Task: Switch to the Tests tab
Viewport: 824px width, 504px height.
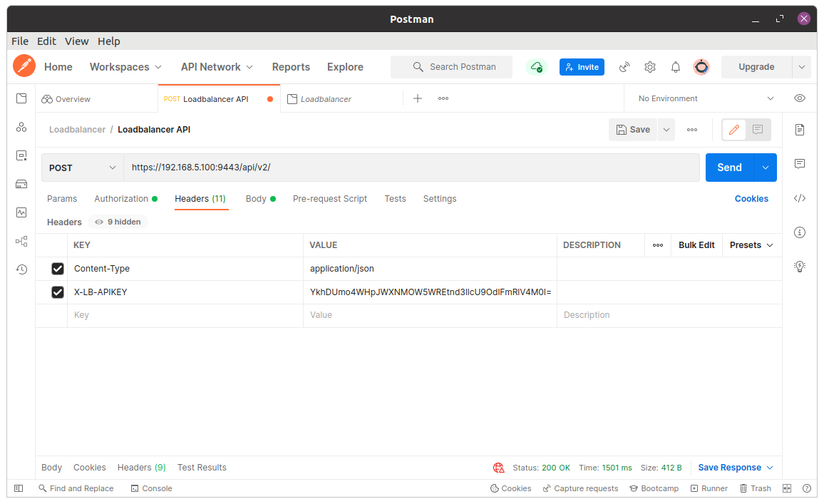Action: pos(395,199)
